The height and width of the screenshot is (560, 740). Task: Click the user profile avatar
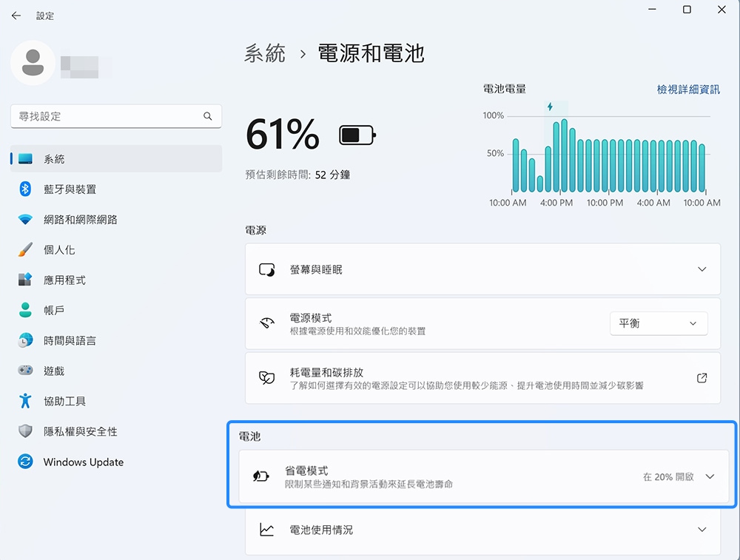pyautogui.click(x=33, y=63)
